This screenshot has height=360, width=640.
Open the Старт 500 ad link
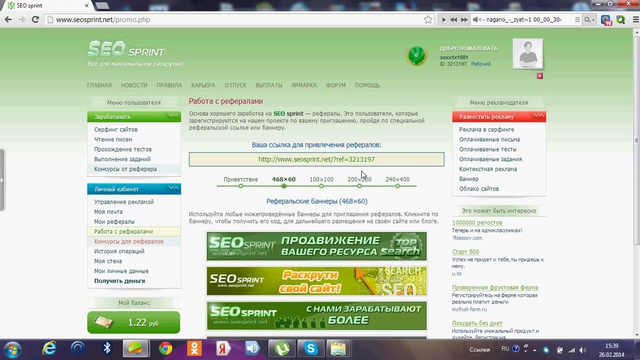pyautogui.click(x=465, y=252)
